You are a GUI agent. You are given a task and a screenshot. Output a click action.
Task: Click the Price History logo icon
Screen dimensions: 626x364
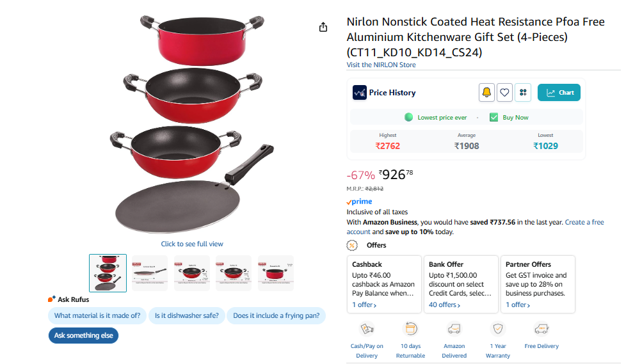point(360,93)
